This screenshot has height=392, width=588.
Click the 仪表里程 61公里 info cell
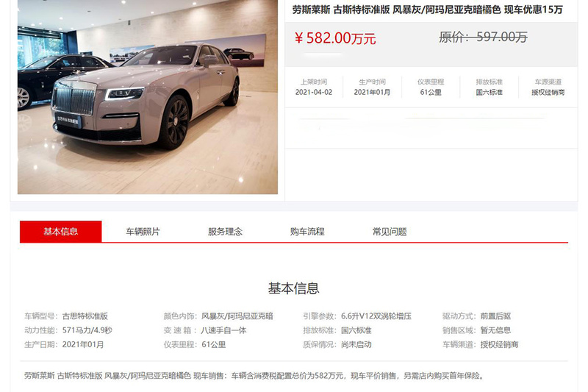pos(431,87)
